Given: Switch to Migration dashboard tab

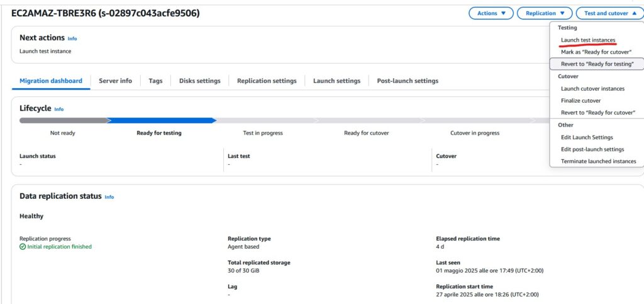Looking at the screenshot, I should tap(51, 81).
